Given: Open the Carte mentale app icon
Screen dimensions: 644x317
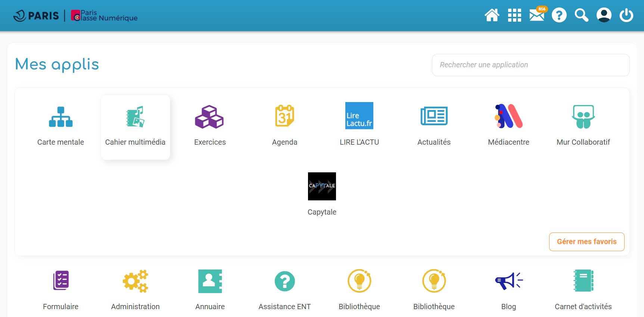Looking at the screenshot, I should (x=61, y=117).
